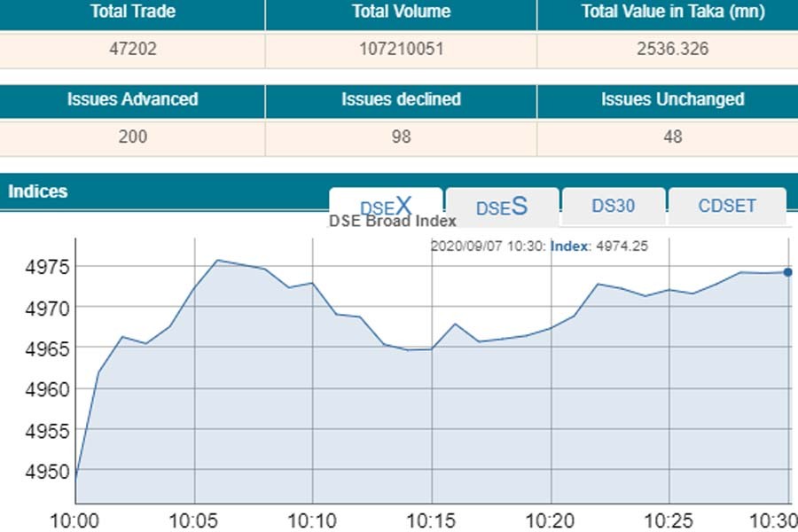This screenshot has height=532, width=798.
Task: Select the DS30 tab
Action: point(614,207)
